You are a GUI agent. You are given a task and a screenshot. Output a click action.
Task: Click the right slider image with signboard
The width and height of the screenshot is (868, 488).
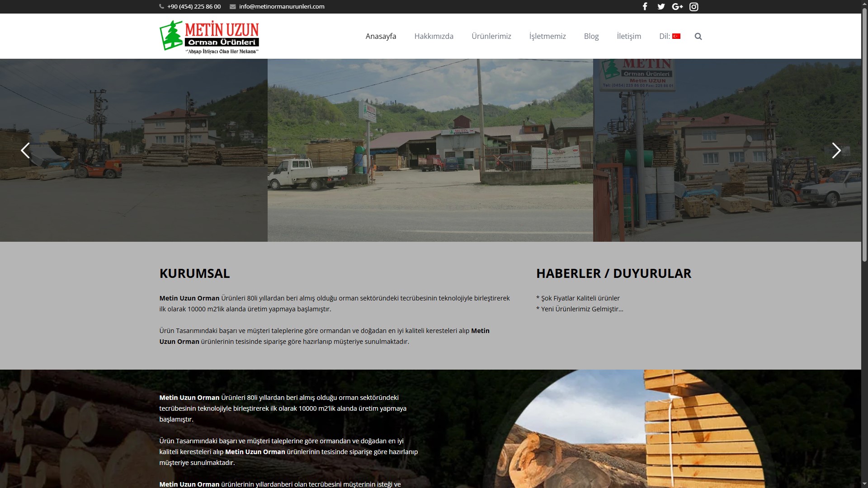(x=727, y=150)
